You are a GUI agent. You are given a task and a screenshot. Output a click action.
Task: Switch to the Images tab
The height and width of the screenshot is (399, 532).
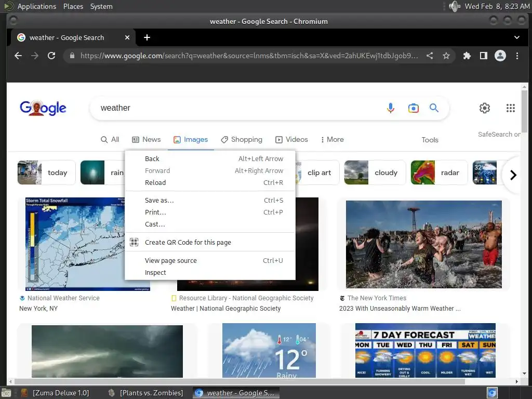[x=191, y=139]
